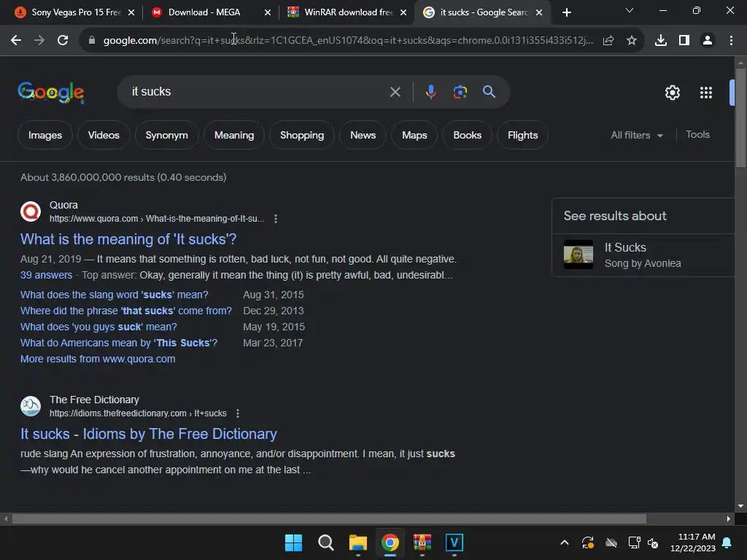747x560 pixels.
Task: Toggle the Chrome side panel icon
Action: 684,41
